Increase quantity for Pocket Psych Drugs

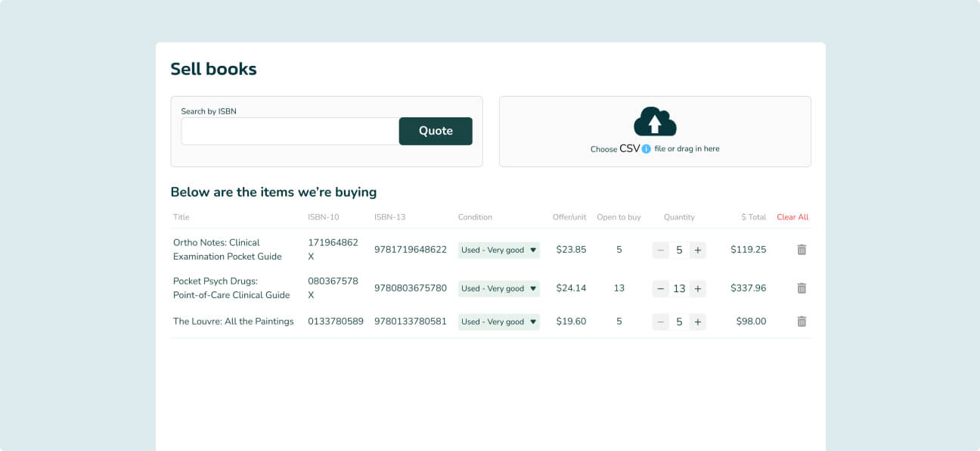pyautogui.click(x=697, y=288)
